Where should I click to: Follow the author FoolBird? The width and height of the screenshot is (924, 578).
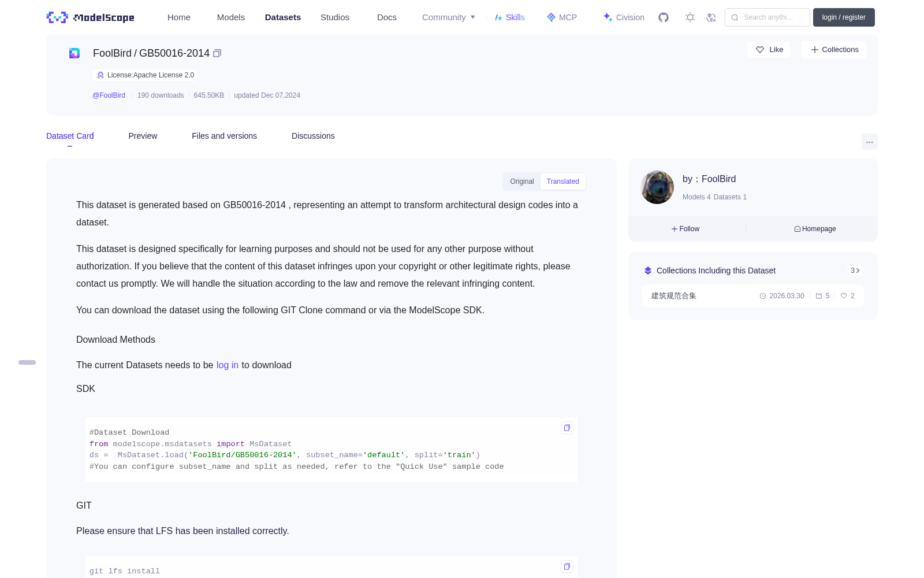(x=685, y=229)
